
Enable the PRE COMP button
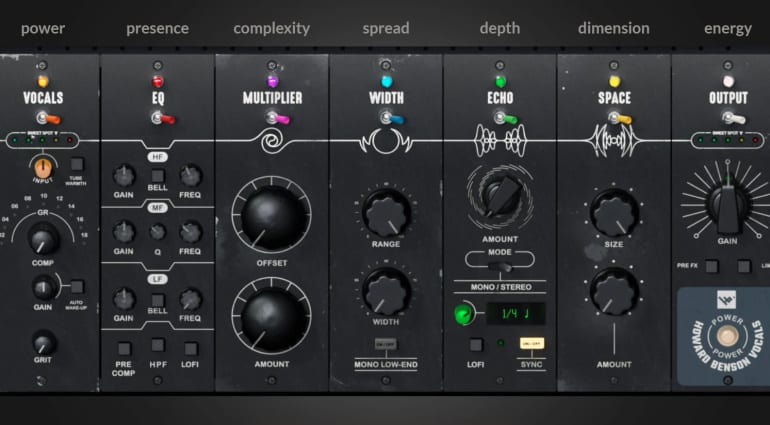(124, 349)
